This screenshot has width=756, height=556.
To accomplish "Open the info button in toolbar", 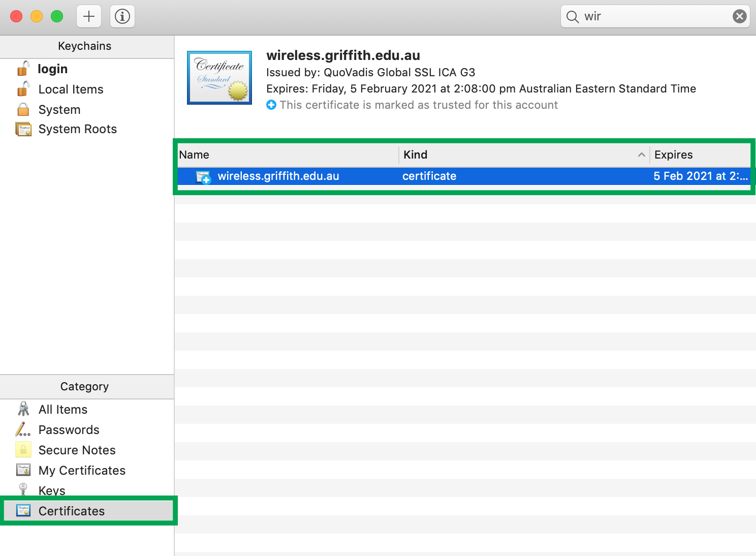I will 122,16.
